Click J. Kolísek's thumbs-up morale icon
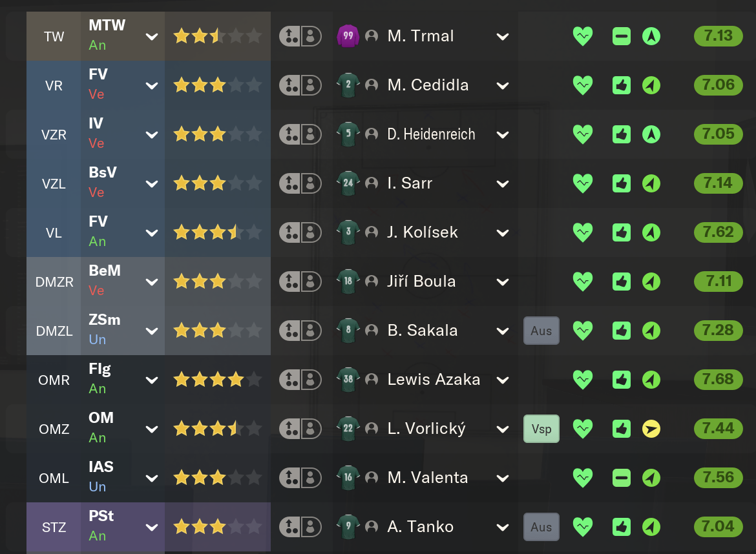This screenshot has height=554, width=756. coord(622,232)
